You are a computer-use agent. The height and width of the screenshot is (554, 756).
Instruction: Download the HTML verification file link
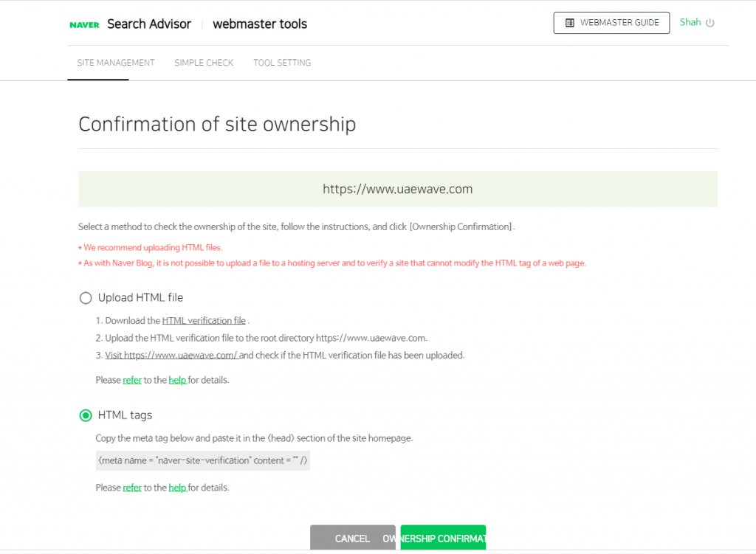click(x=204, y=320)
